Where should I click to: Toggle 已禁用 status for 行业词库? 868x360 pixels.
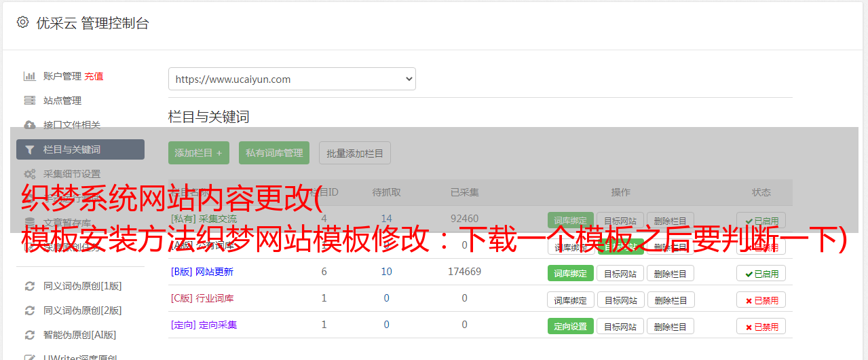[761, 300]
